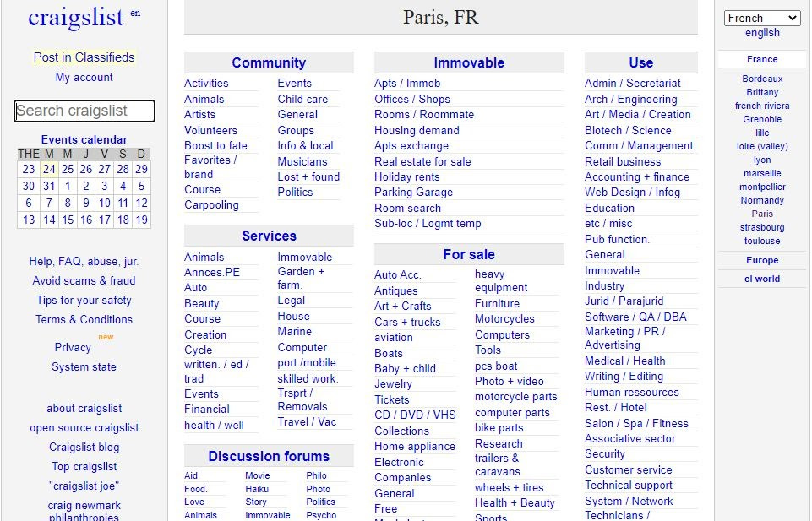The width and height of the screenshot is (812, 521).
Task: Open Home appliance category
Action: coord(415,446)
